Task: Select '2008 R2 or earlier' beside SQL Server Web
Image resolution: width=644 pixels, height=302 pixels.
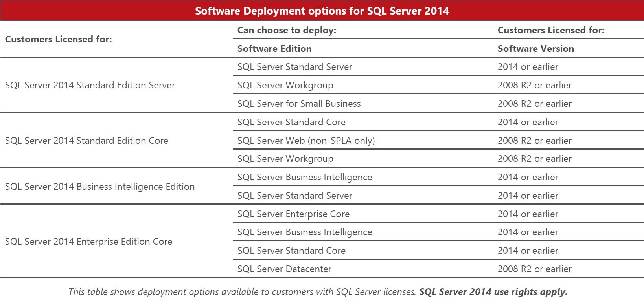Action: coord(534,141)
